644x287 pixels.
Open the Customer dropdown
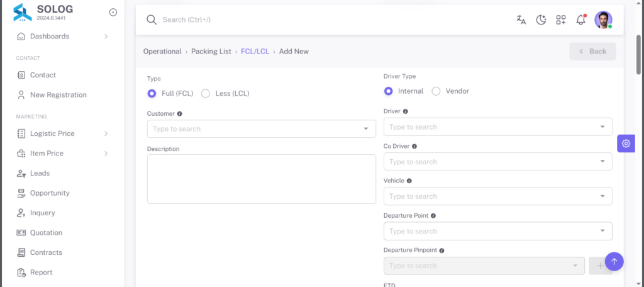pyautogui.click(x=261, y=128)
